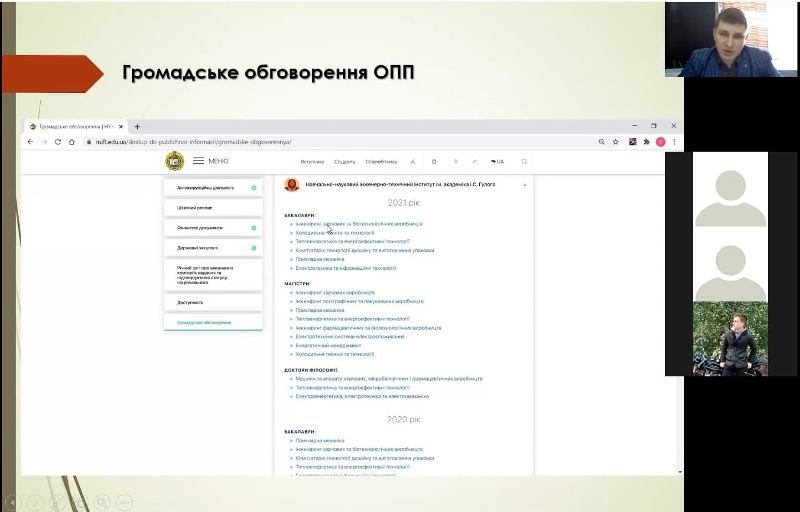Expand the Антикорупційна діяльність teal indicator

(x=254, y=188)
